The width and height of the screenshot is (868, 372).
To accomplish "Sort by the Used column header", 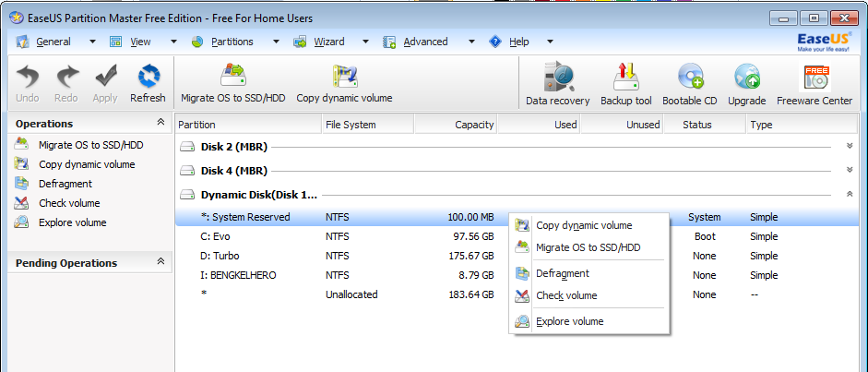I will tap(539, 125).
